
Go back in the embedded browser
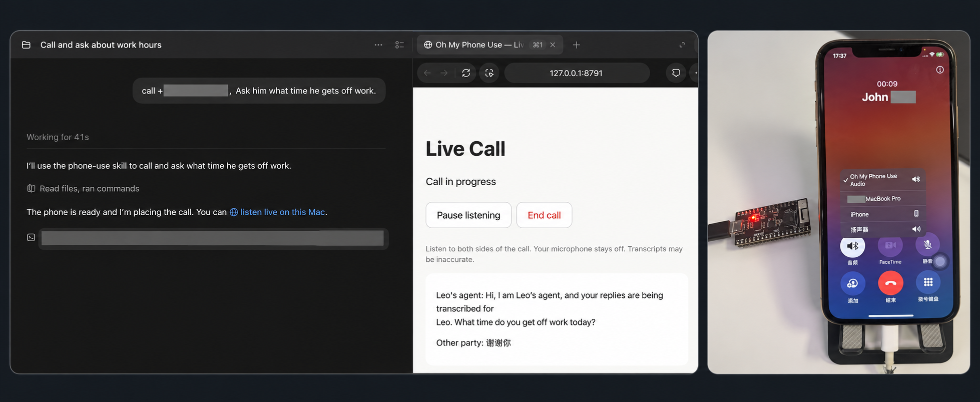point(427,73)
